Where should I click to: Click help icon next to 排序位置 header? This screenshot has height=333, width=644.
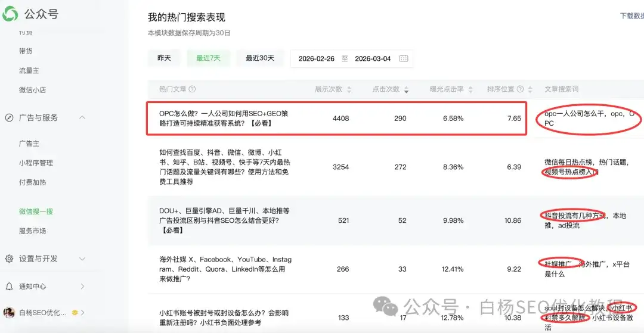click(520, 89)
